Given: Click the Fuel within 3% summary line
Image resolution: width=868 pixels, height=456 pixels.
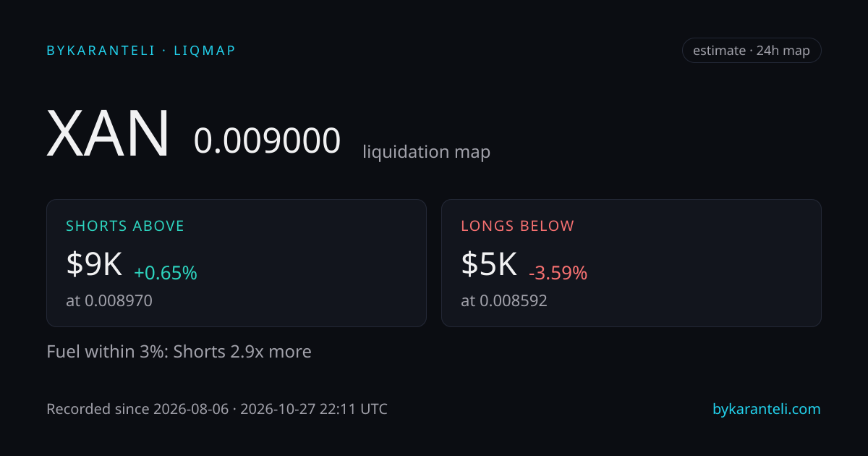Looking at the screenshot, I should tap(179, 352).
